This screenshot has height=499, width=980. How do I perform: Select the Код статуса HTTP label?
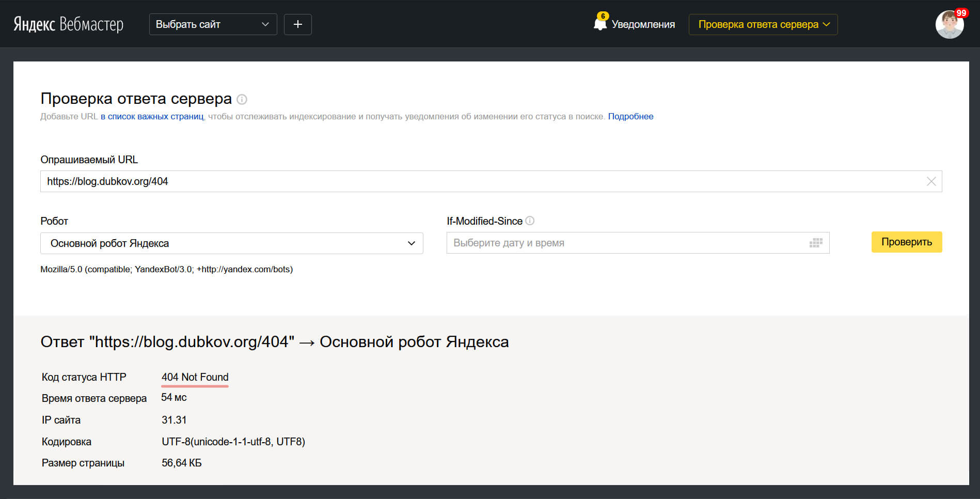[84, 377]
